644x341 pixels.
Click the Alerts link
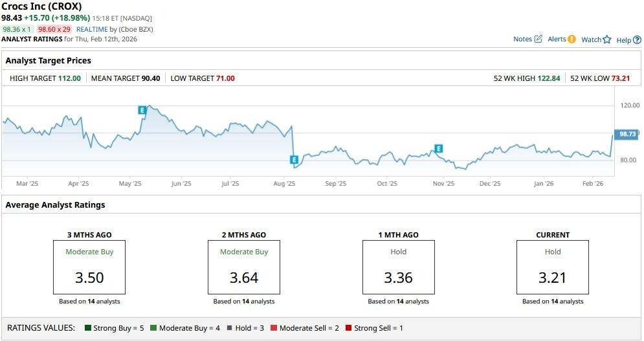(557, 39)
